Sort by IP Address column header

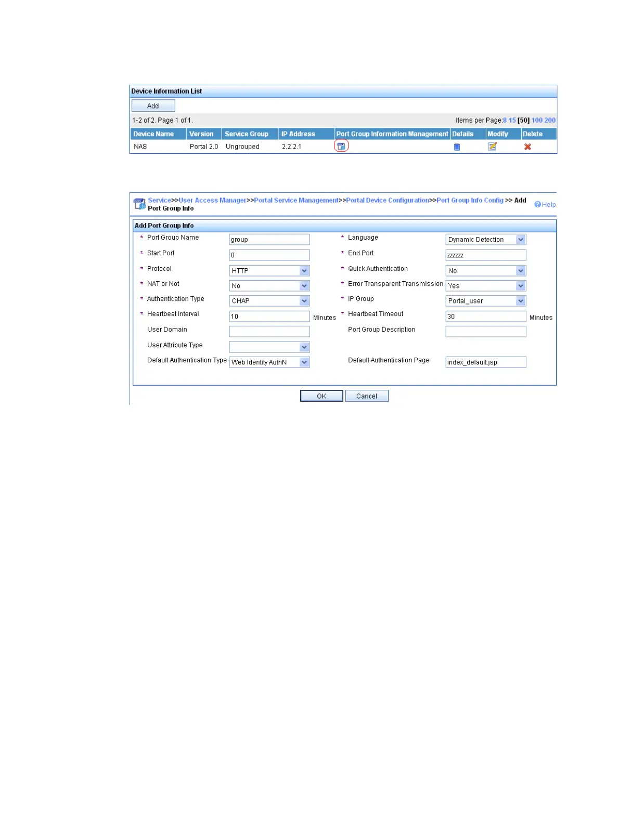tap(306, 134)
